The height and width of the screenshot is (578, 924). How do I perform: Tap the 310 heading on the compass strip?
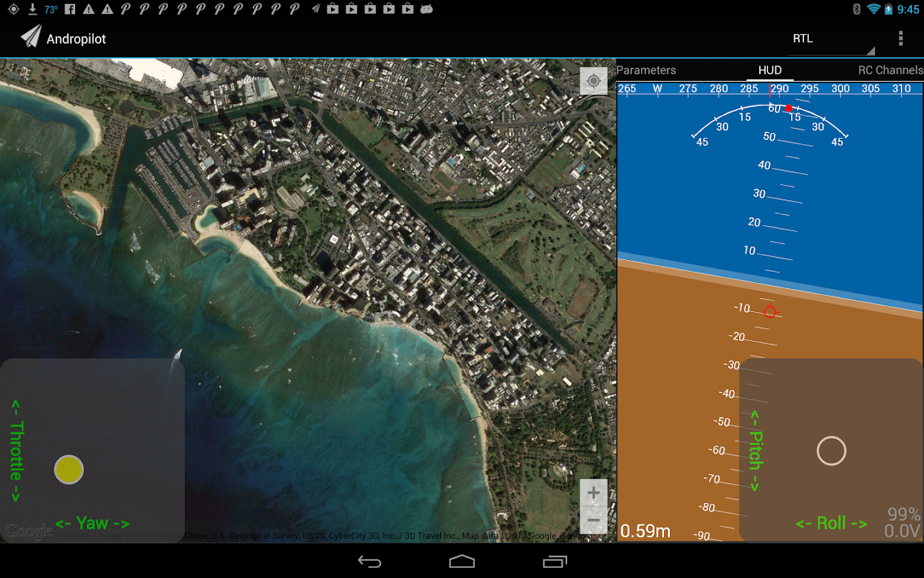tap(902, 89)
